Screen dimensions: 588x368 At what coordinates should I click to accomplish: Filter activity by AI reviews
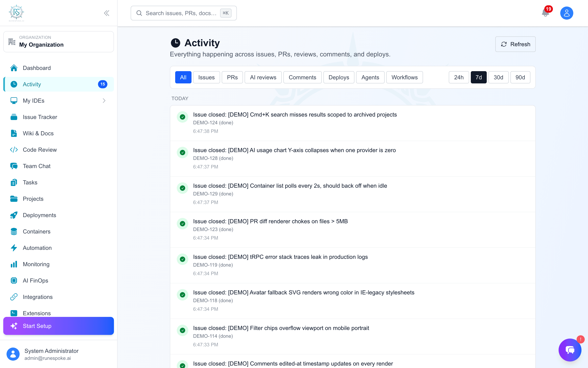(x=263, y=77)
